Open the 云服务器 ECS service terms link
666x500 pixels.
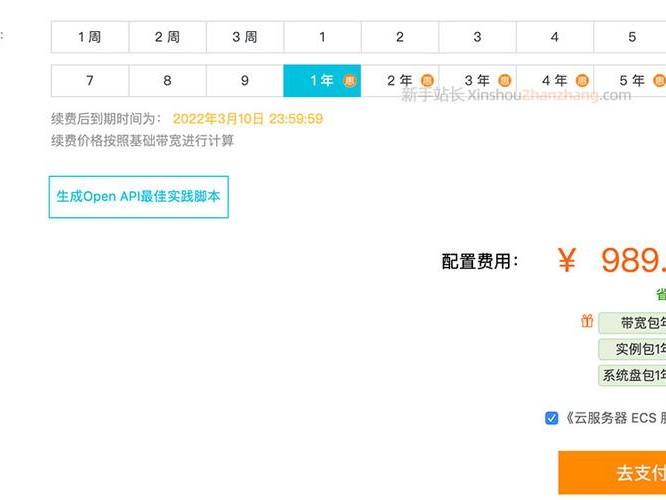click(615, 418)
